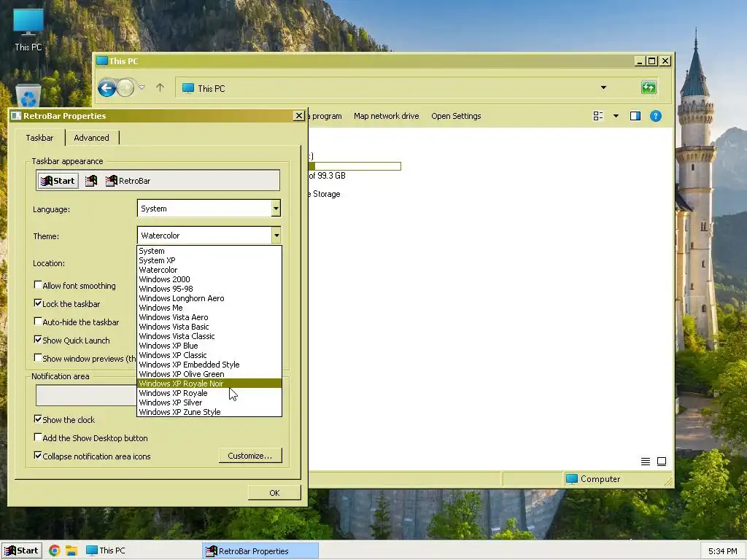Switch to the Taskbar tab
747x560 pixels.
pyautogui.click(x=39, y=138)
